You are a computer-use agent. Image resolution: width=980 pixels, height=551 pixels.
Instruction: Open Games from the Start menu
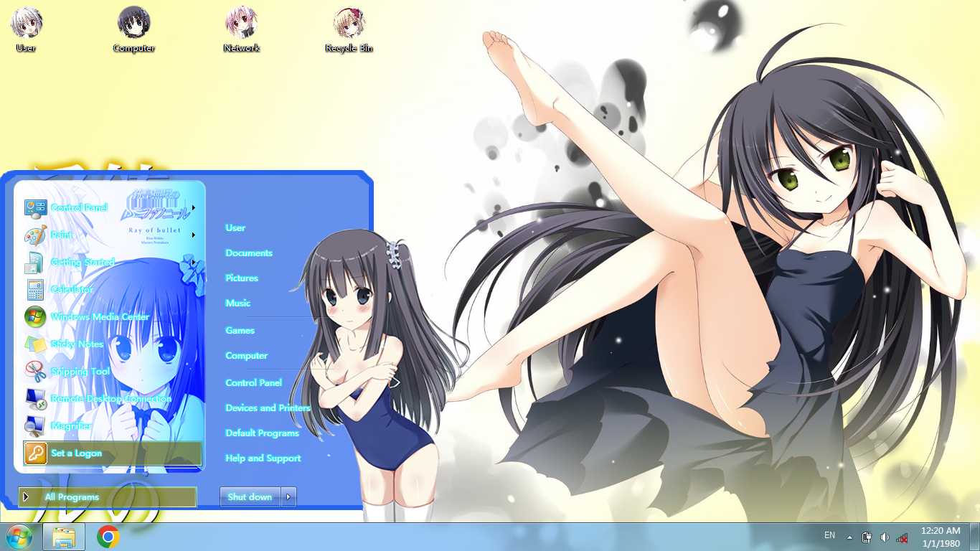coord(240,330)
